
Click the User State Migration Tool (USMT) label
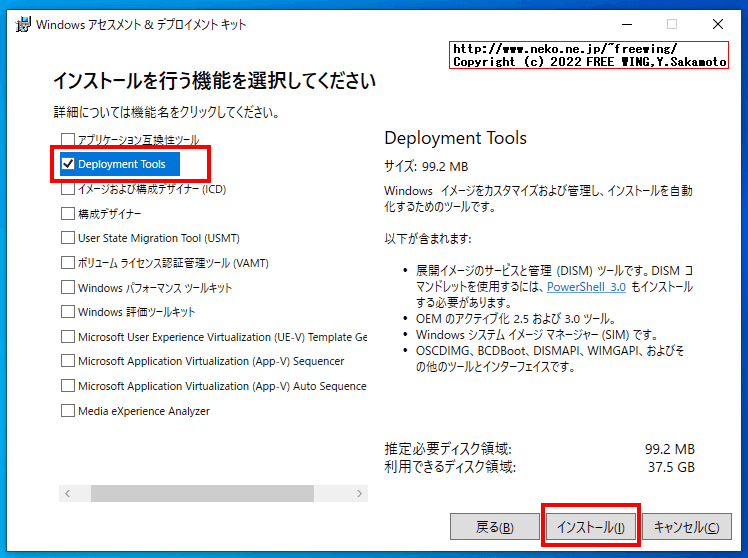(x=159, y=238)
